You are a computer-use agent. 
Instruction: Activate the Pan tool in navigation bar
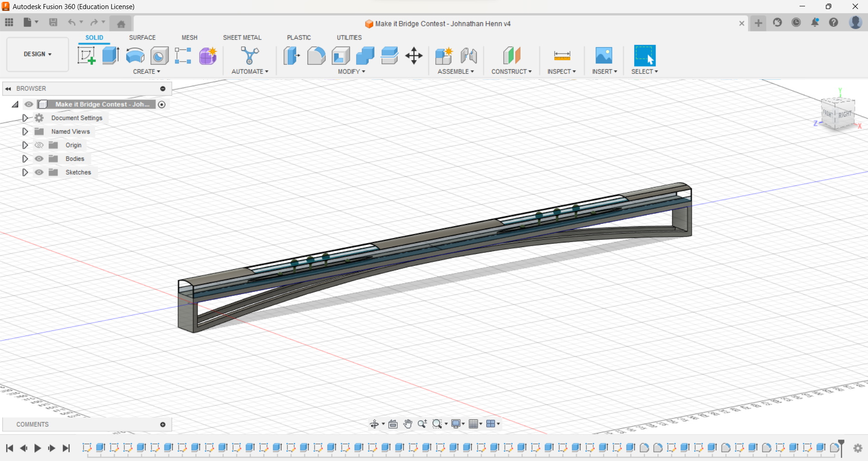[407, 424]
